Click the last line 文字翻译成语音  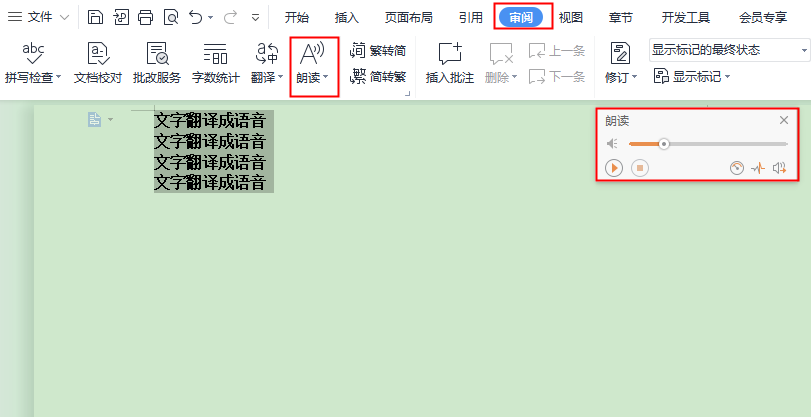(x=210, y=182)
